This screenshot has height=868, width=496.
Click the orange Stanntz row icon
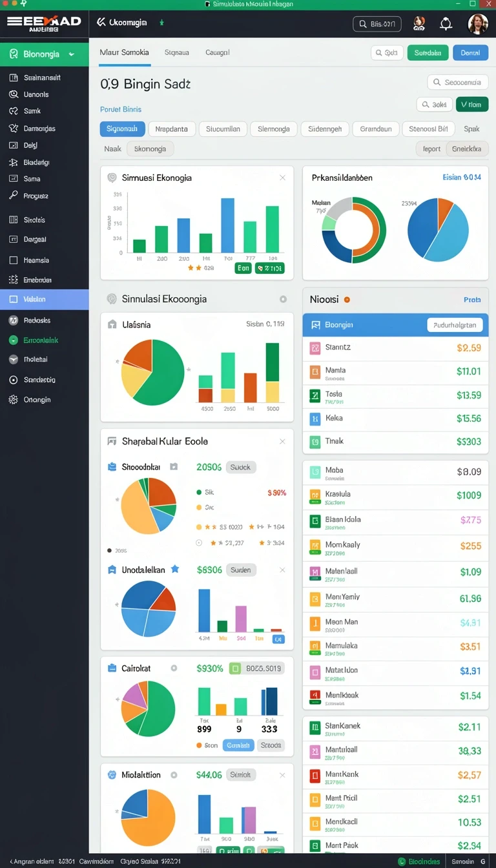[315, 348]
